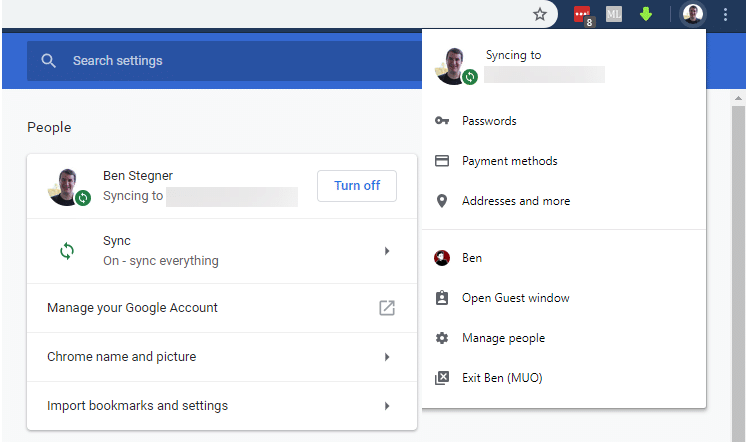Screen dimensions: 746x442
Task: Click the Ben Stegner profile picture in People
Action: 69,187
